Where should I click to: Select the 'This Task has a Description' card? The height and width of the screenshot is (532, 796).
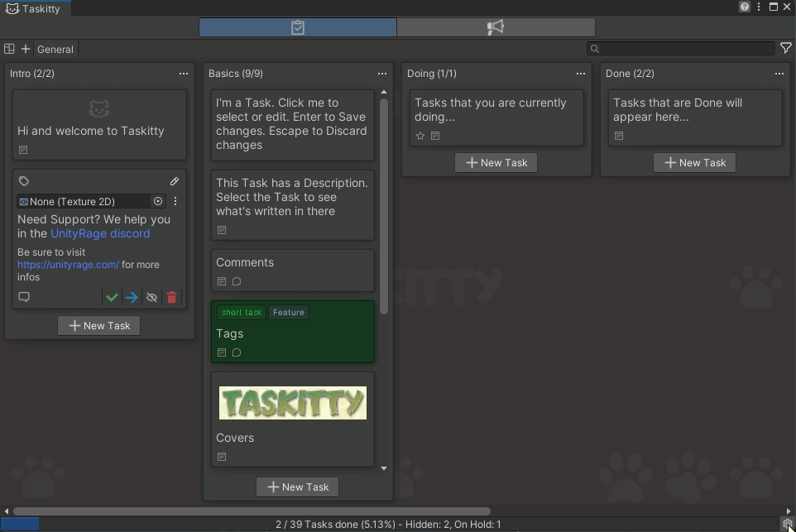click(x=292, y=204)
